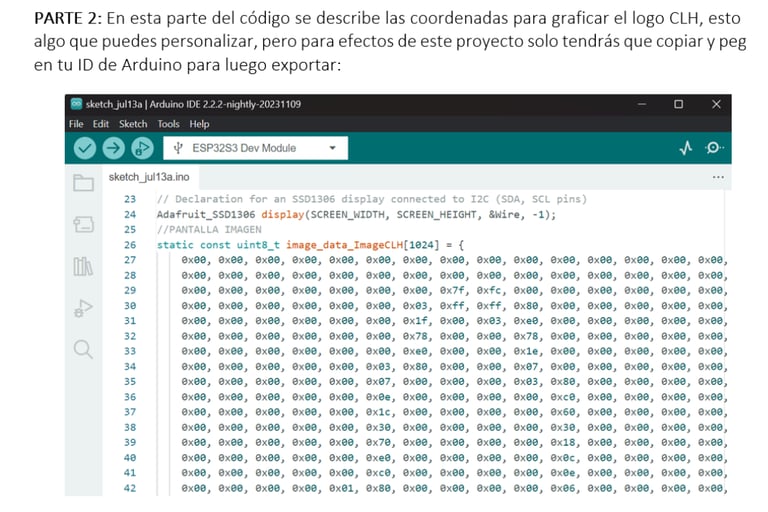768x512 pixels.
Task: Click line number 42 in gutter
Action: [130, 488]
